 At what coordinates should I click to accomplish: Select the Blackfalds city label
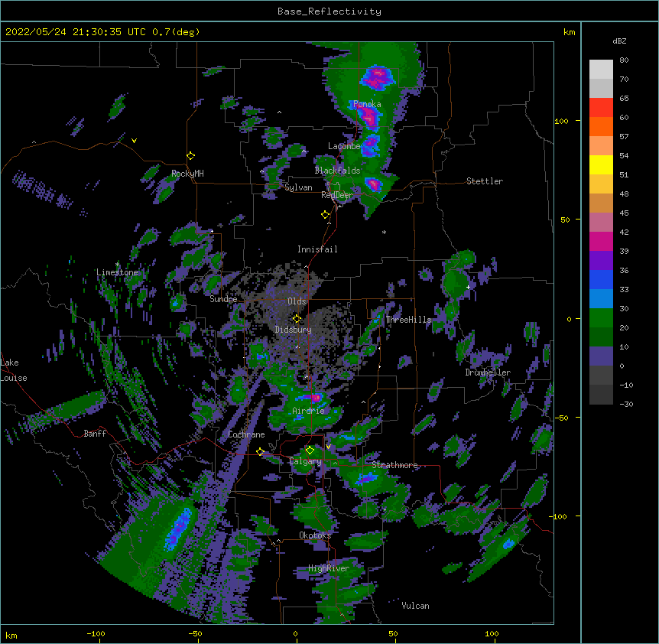pos(337,171)
